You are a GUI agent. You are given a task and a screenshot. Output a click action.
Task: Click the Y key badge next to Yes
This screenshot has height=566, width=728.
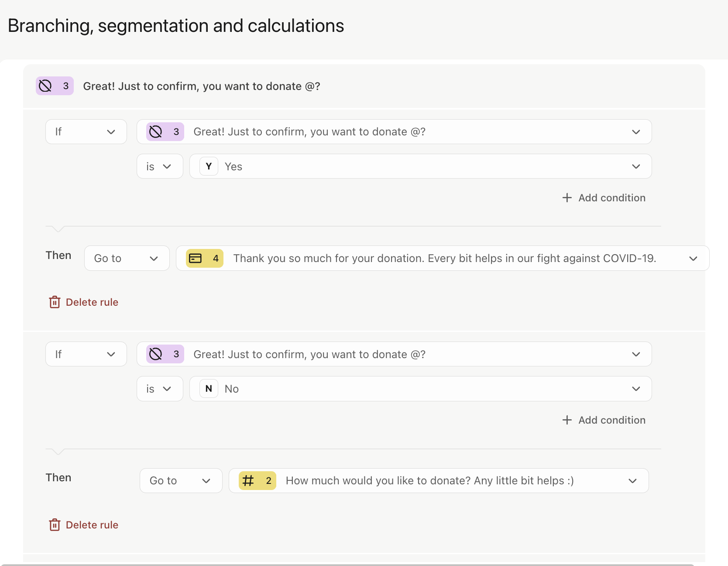209,166
